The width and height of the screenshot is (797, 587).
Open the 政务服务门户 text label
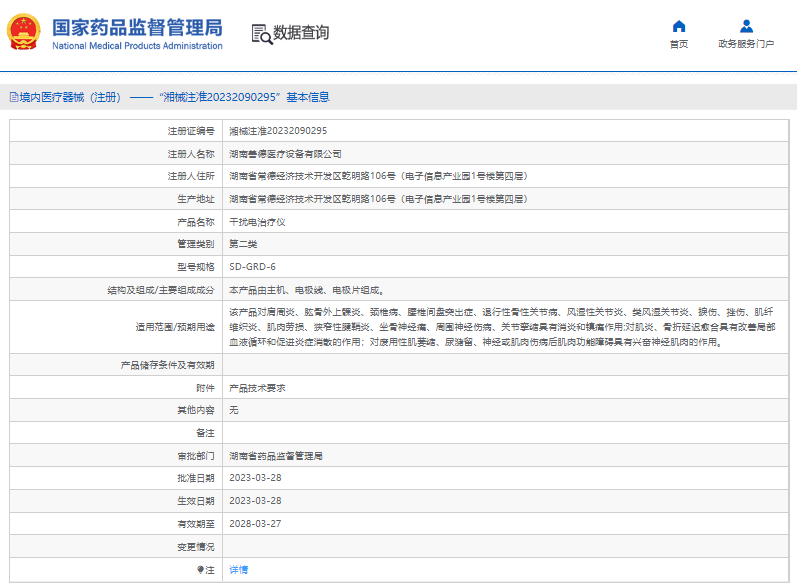(746, 44)
